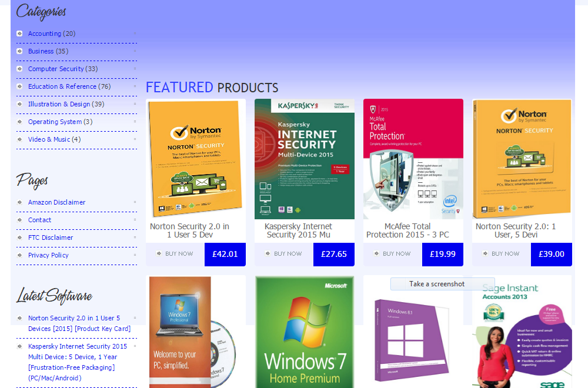This screenshot has width=588, height=388.
Task: Open McAfee Total Protection 2015 title link
Action: [407, 230]
